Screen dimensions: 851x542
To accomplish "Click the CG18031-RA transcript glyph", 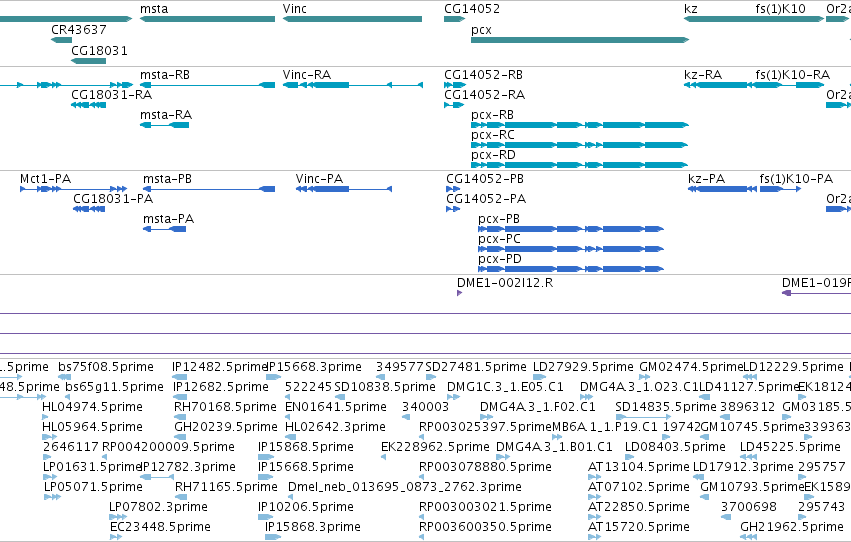I will (88, 105).
